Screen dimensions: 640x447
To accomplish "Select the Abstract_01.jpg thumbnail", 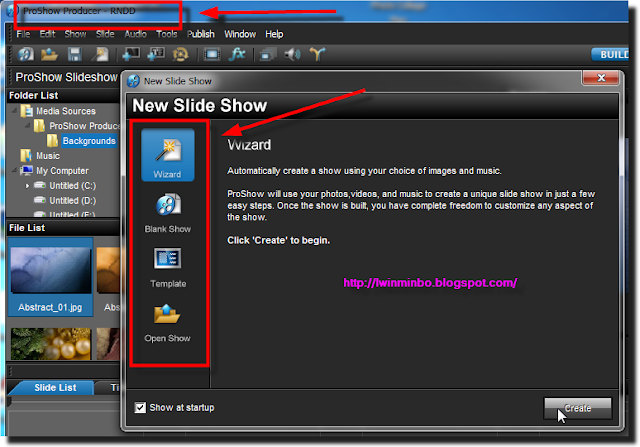I will [51, 278].
